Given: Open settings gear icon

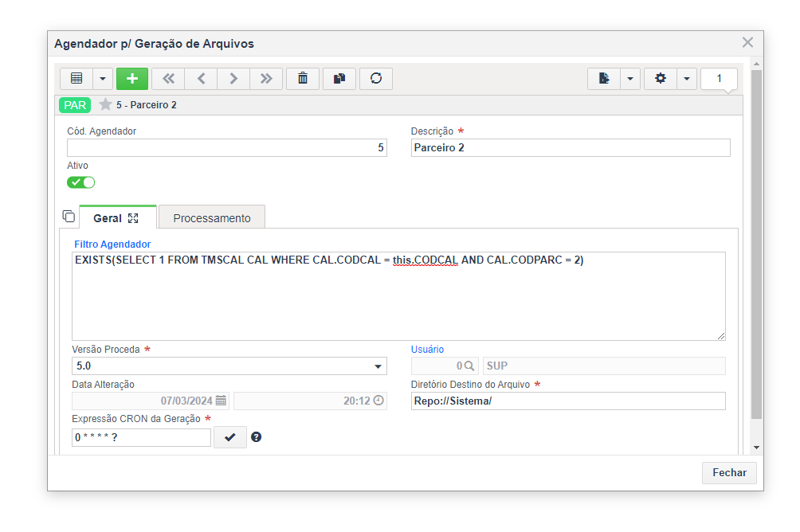Looking at the screenshot, I should tap(661, 79).
